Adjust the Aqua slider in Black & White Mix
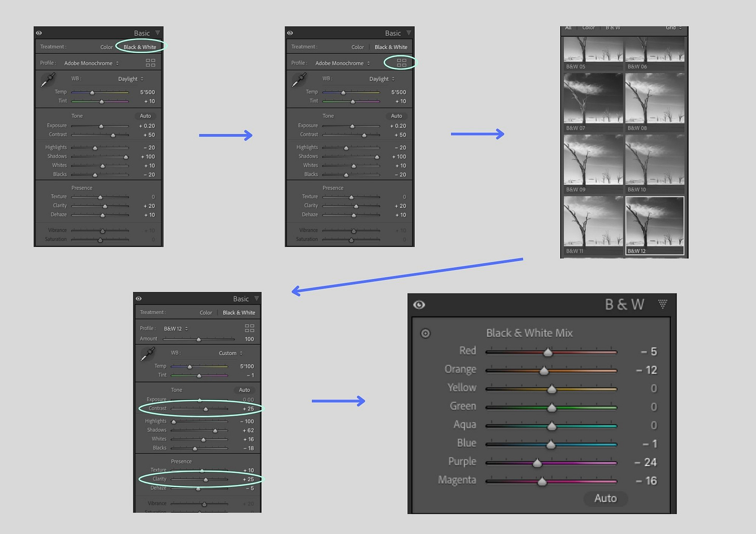Image resolution: width=756 pixels, height=534 pixels. tap(551, 426)
